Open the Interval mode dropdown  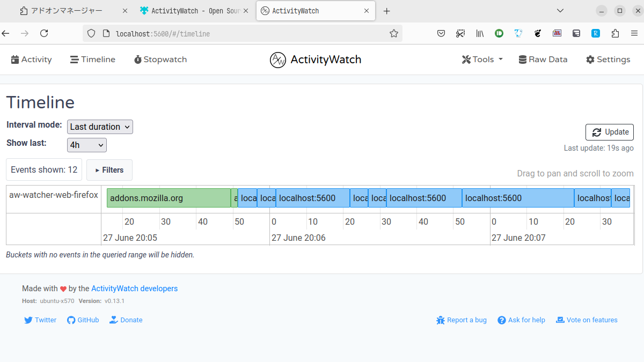pyautogui.click(x=100, y=127)
